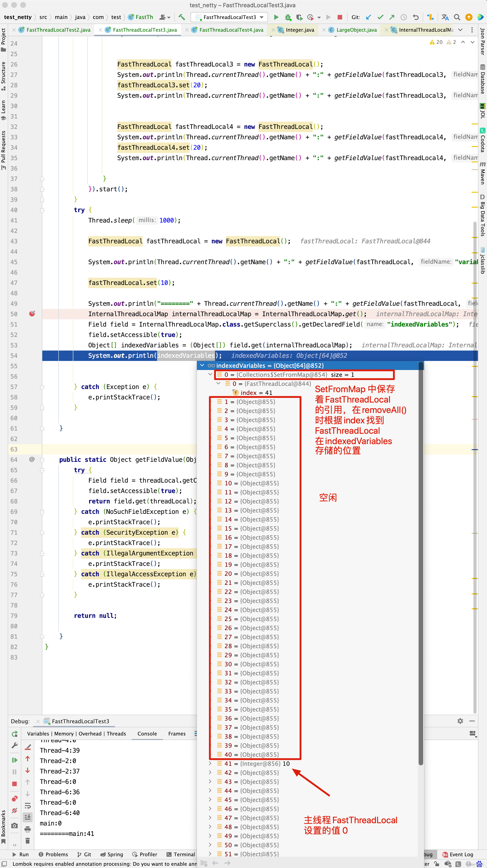Click the Build project hammer icon

click(x=182, y=17)
